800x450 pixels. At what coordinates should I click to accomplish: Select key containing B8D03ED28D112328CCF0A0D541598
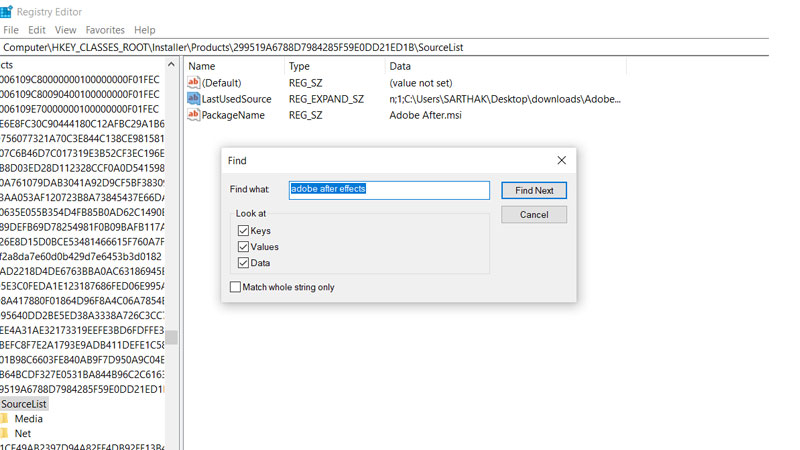82,168
